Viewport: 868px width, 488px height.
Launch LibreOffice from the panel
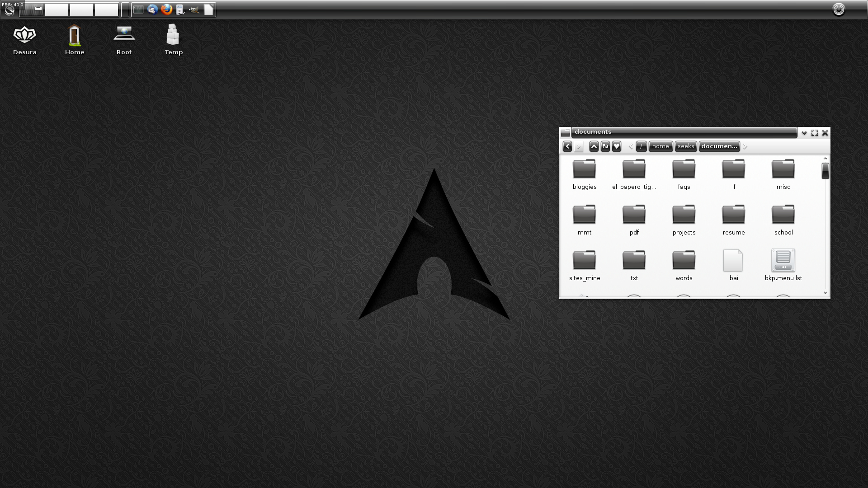[x=208, y=9]
